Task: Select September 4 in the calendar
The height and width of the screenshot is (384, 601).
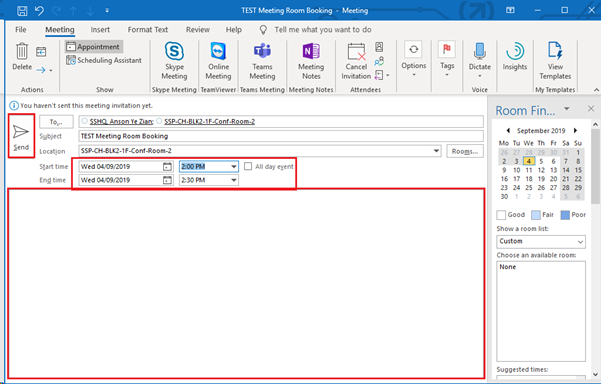Action: 529,161
